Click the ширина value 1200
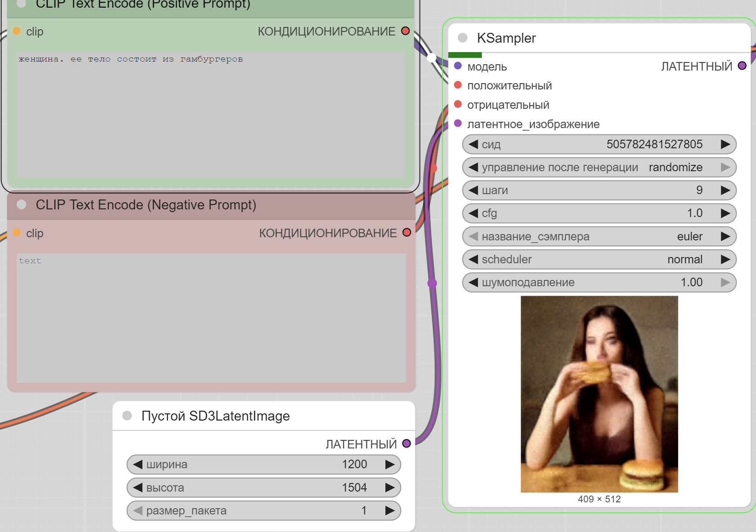 354,464
